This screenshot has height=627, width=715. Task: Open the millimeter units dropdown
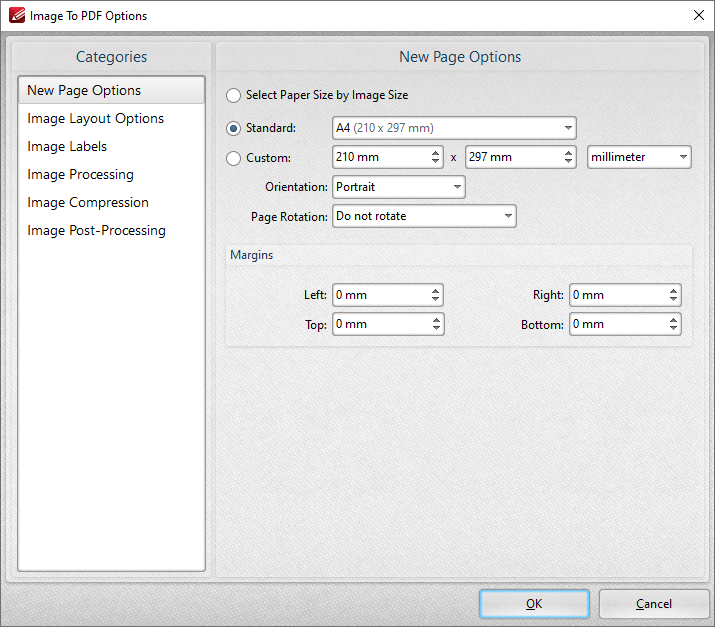(x=639, y=157)
